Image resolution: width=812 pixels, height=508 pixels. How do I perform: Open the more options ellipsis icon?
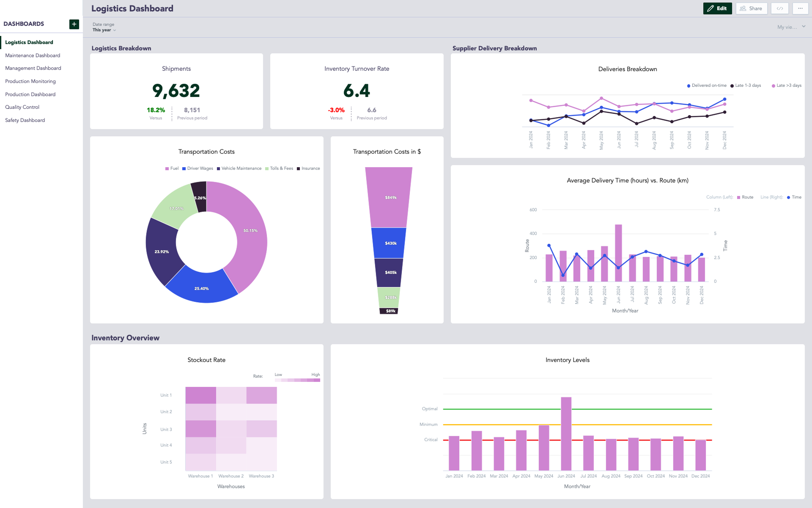coord(800,8)
